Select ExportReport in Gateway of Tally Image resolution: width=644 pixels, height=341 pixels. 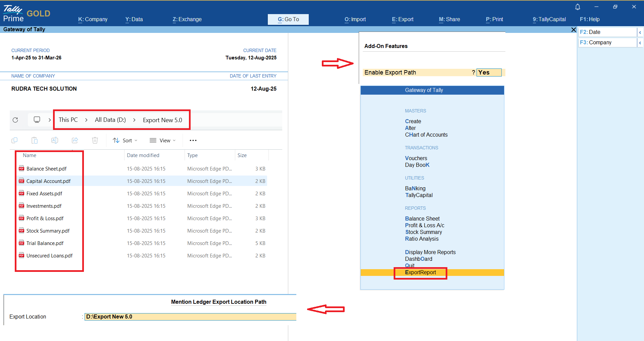pyautogui.click(x=420, y=273)
